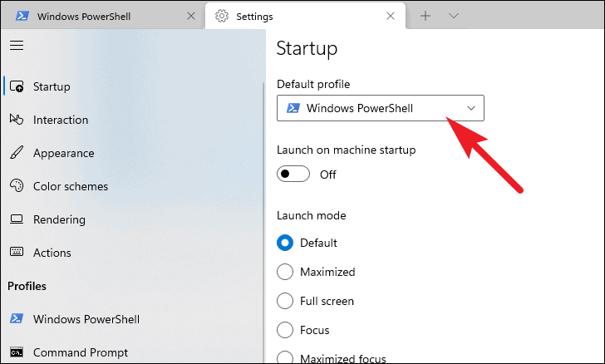Open Appearance via the brush icon

click(17, 152)
